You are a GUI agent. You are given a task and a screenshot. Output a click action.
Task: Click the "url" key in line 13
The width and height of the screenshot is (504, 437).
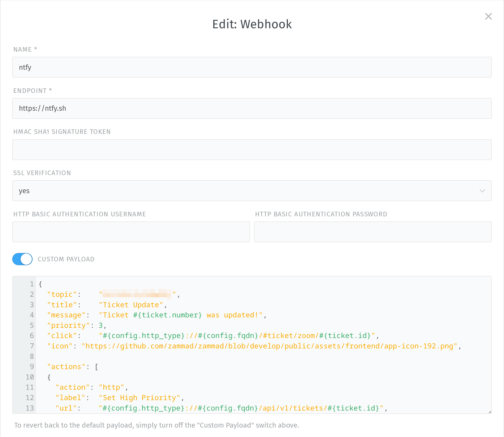coord(66,408)
